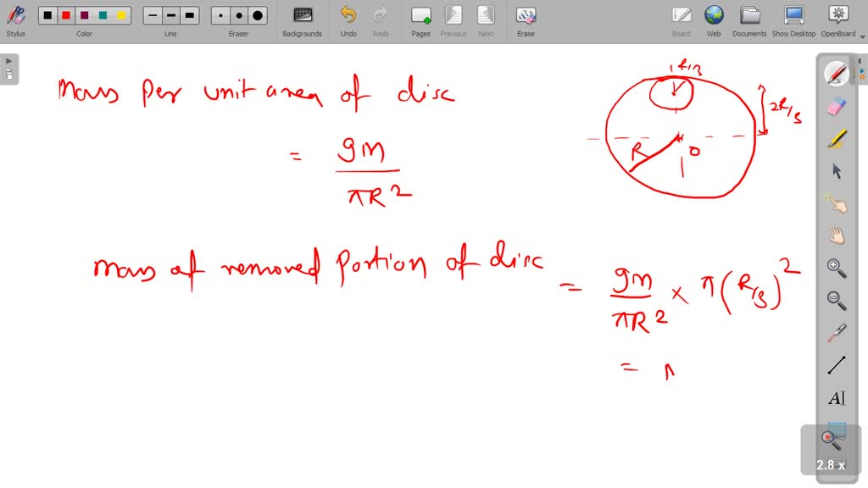Select the thickest line width
Image resolution: width=868 pixels, height=488 pixels.
click(190, 14)
